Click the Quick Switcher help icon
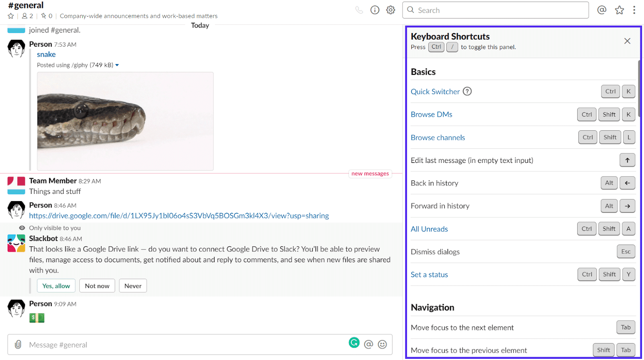This screenshot has height=360, width=644. point(467,91)
